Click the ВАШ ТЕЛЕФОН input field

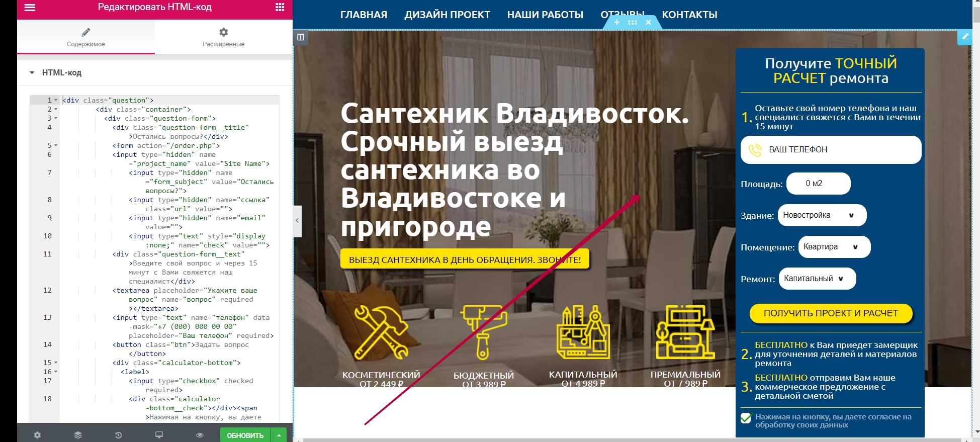(x=831, y=150)
